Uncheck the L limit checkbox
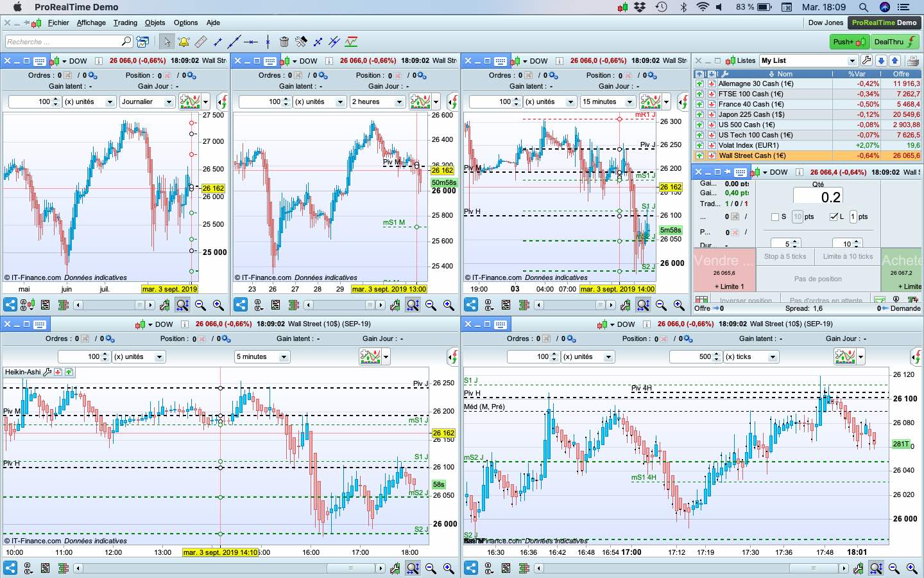The height and width of the screenshot is (578, 924). pos(834,217)
